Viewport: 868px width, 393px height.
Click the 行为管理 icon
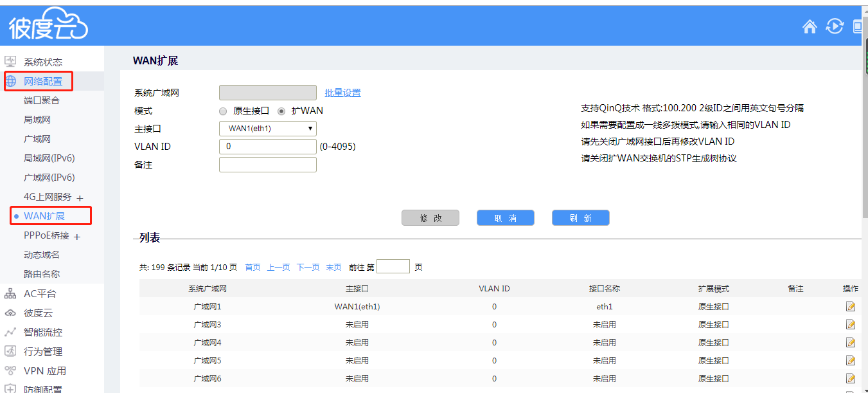10,351
